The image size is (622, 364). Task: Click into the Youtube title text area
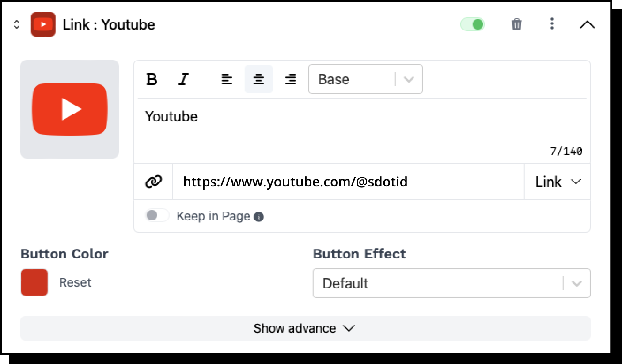click(362, 130)
